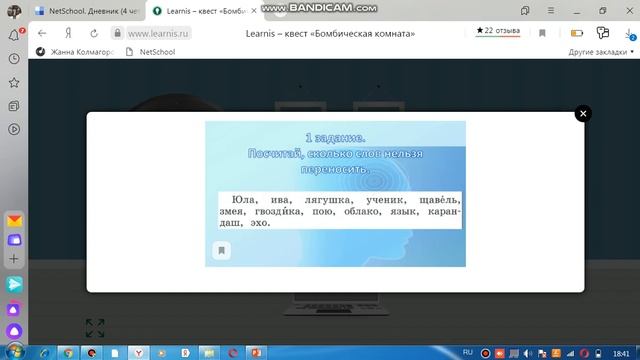
Task: Open the Yandex Mail icon in sidebar
Action: [x=14, y=221]
